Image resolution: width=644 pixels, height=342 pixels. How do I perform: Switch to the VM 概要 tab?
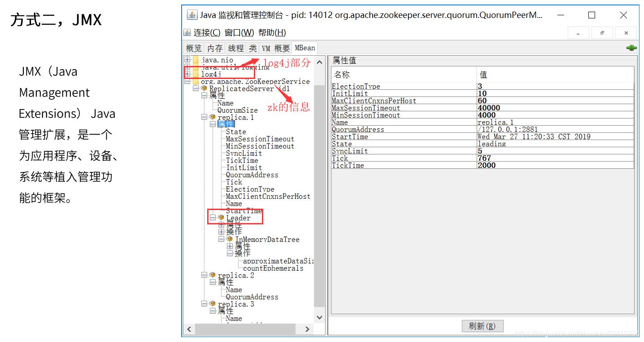[275, 48]
